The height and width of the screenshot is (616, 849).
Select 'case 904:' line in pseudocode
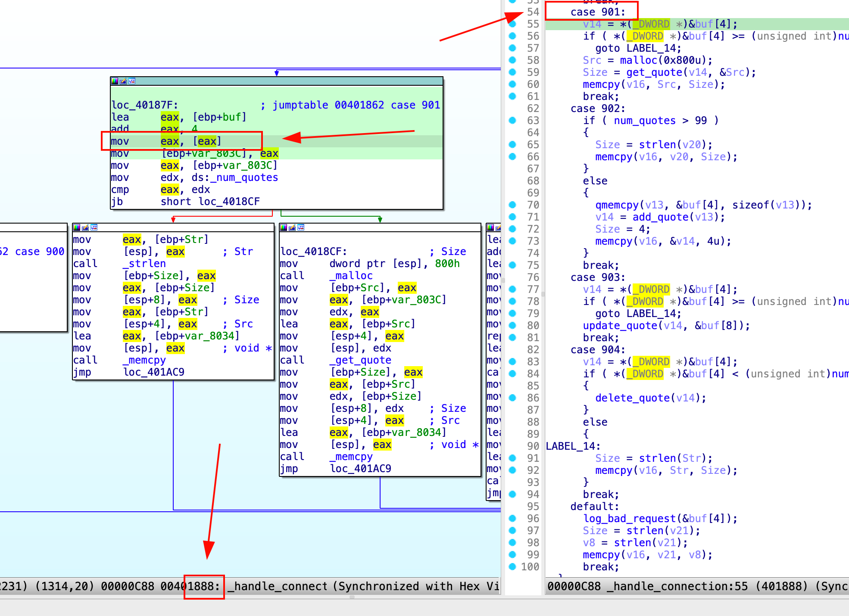pos(598,350)
